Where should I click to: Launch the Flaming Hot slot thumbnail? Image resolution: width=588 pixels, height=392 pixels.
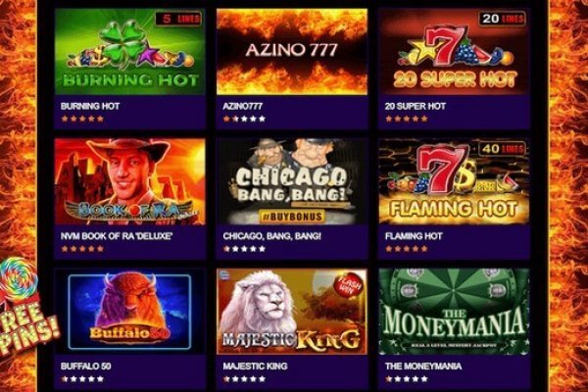pyautogui.click(x=454, y=181)
